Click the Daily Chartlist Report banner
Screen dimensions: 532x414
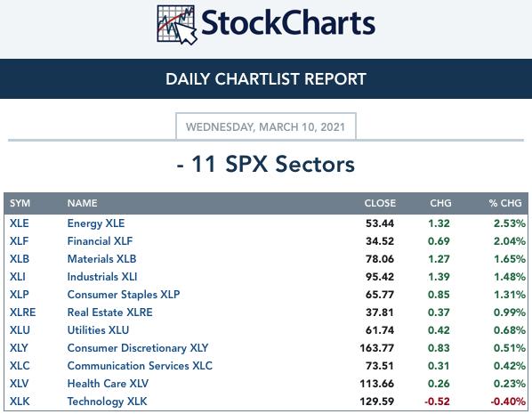[x=266, y=78]
